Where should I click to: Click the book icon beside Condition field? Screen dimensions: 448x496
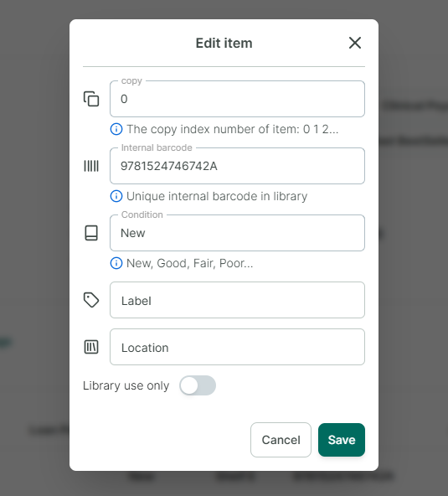click(91, 233)
